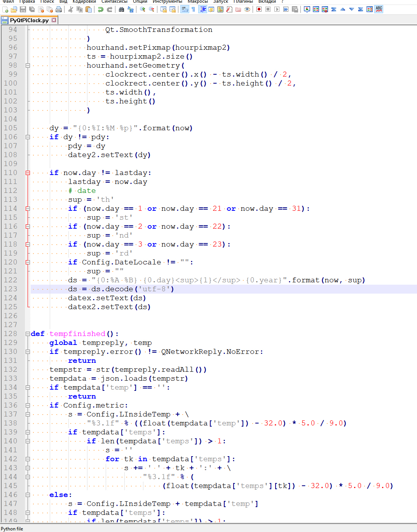Click the Cut scissors icon
The width and height of the screenshot is (417, 532).
(x=71, y=9)
